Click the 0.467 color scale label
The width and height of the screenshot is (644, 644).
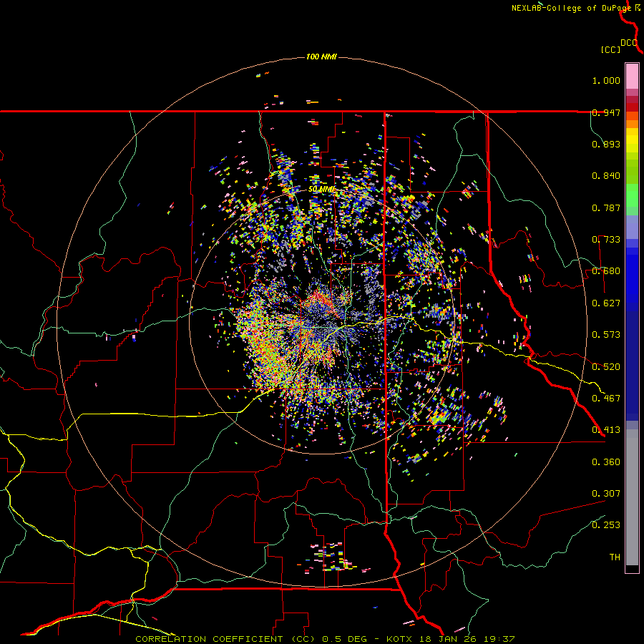click(606, 399)
